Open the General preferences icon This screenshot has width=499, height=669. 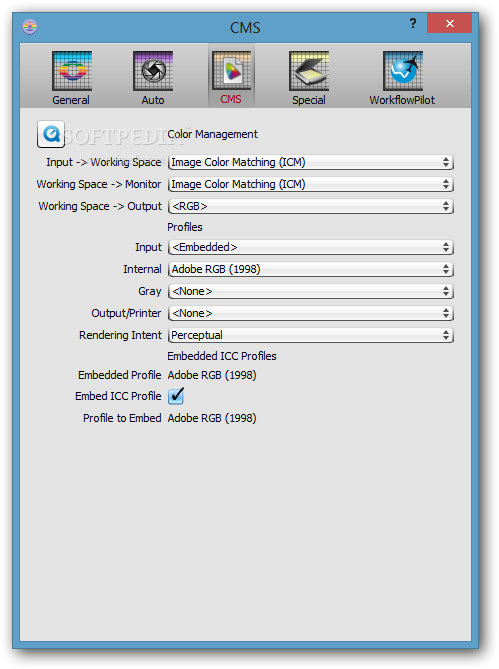pos(72,71)
